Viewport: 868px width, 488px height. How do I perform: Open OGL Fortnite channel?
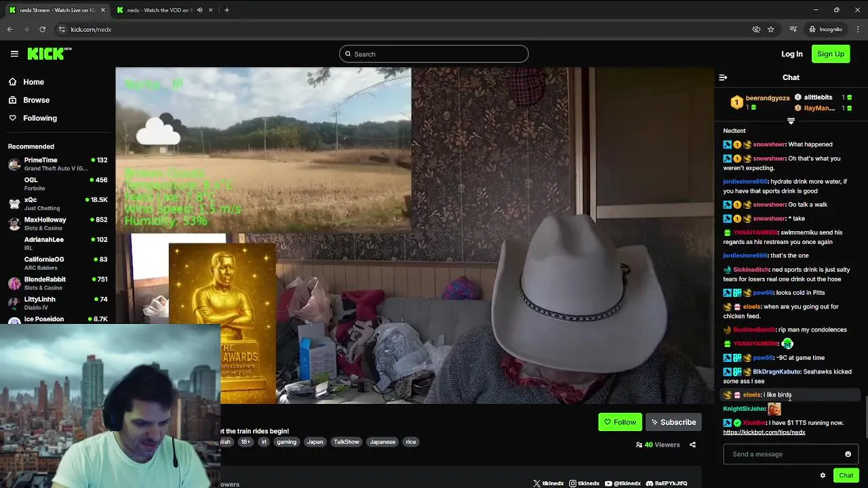58,184
